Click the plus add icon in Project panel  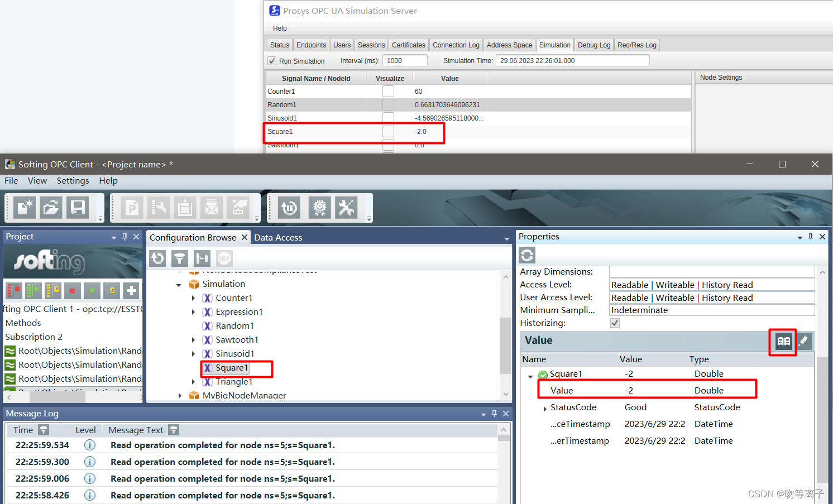pos(131,290)
